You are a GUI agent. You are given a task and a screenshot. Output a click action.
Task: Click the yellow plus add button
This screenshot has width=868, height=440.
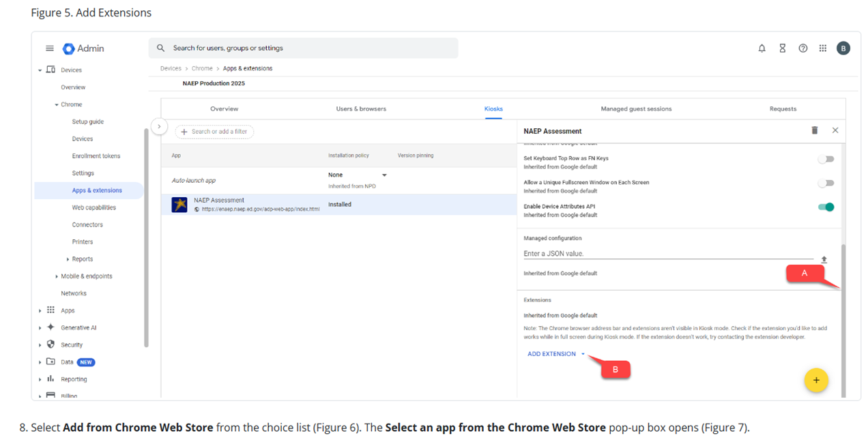816,380
